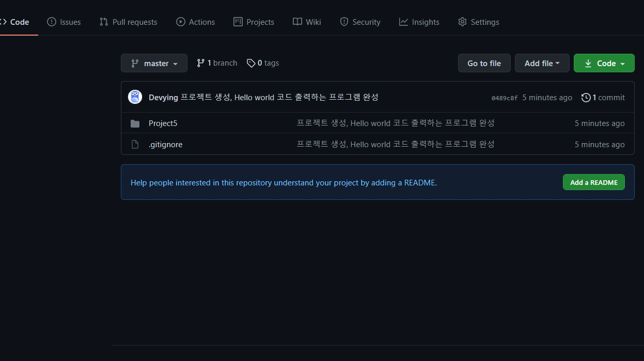Screen dimensions: 644x361
Task: Click the tag icon next to 0 tags
Action: pyautogui.click(x=251, y=63)
